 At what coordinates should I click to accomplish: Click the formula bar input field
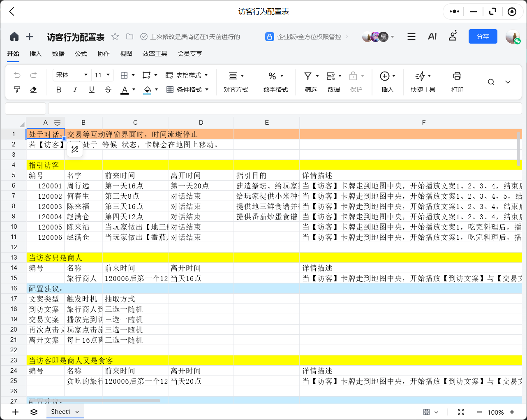[285, 109]
